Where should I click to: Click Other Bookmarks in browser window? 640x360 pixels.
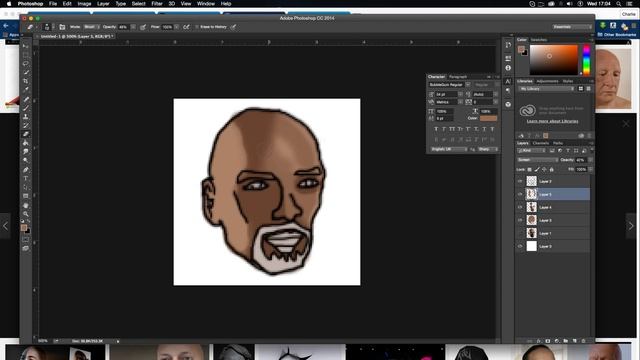[x=616, y=35]
